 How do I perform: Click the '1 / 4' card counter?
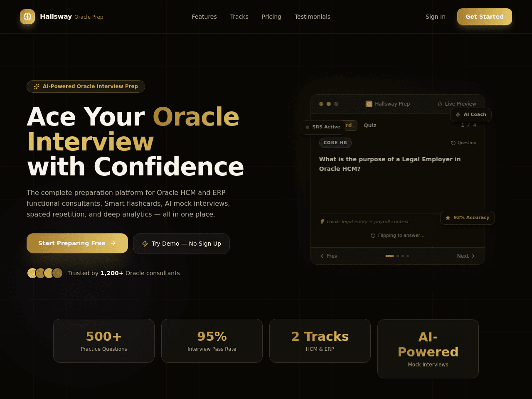click(469, 125)
